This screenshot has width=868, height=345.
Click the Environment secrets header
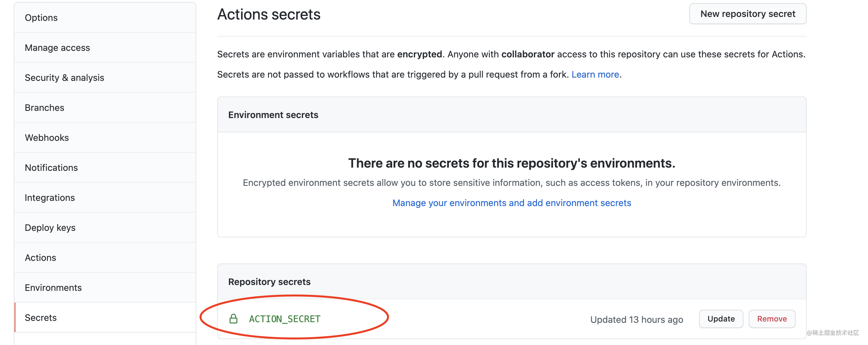273,115
